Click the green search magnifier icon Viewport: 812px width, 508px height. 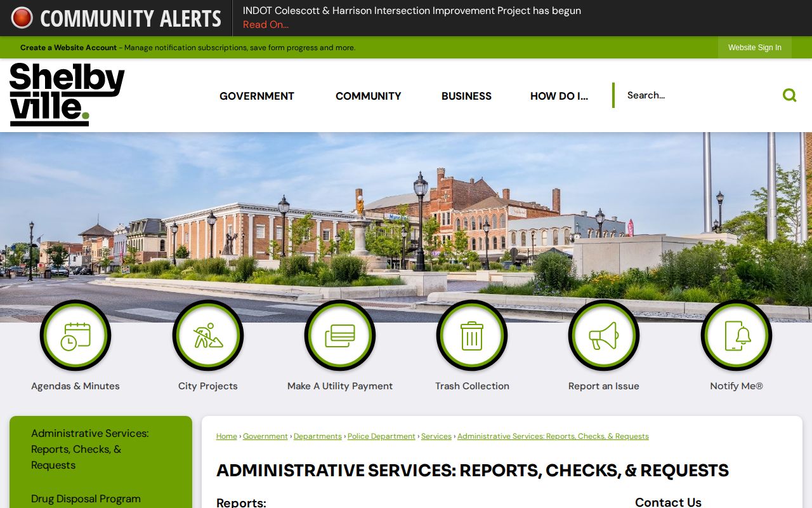coord(789,95)
